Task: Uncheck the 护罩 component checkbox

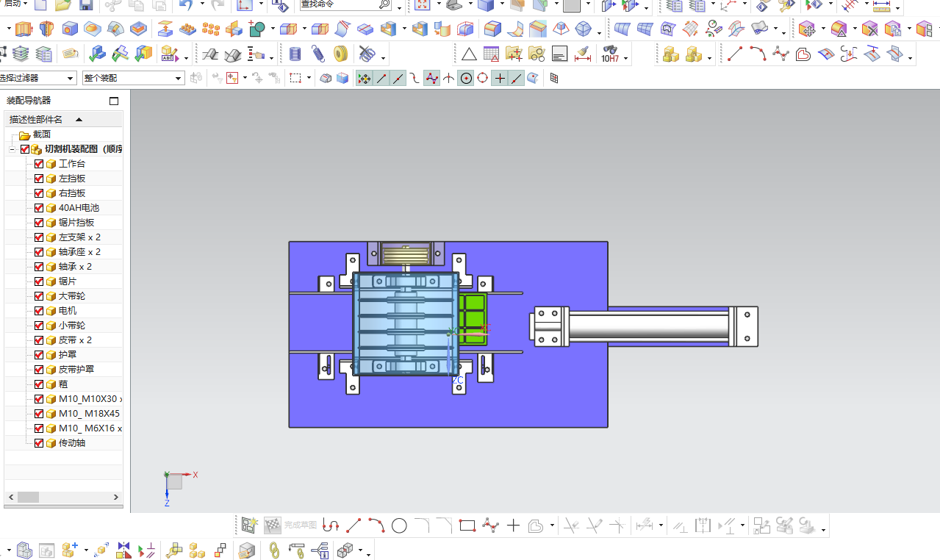Action: click(39, 355)
